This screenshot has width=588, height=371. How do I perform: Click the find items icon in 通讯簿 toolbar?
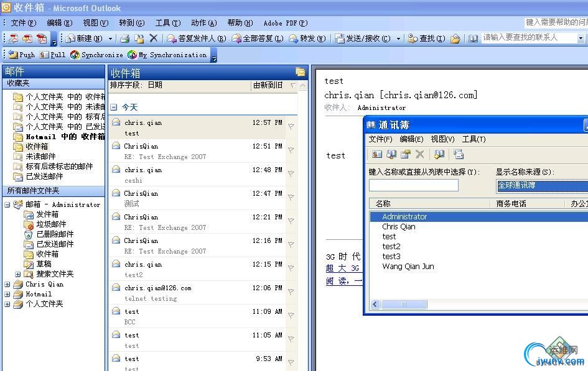click(391, 154)
